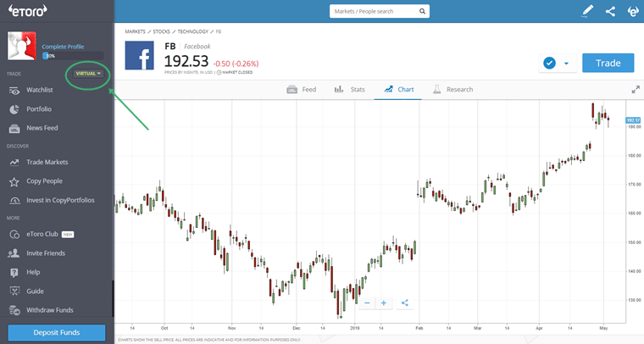The height and width of the screenshot is (344, 644).
Task: Open Help section
Action: click(33, 272)
